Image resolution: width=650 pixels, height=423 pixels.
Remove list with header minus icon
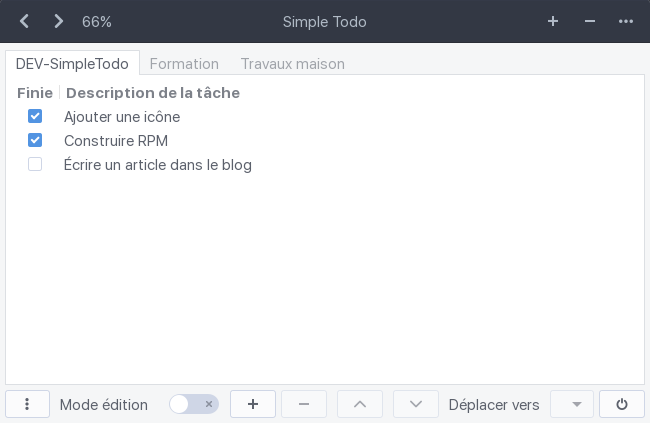click(589, 21)
